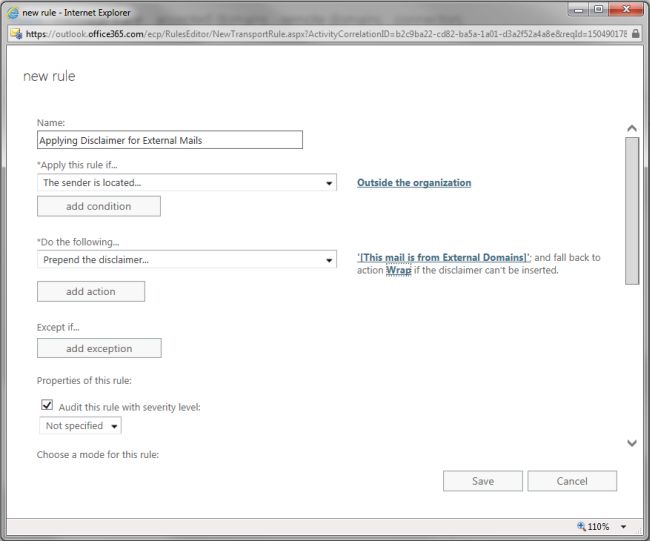650x541 pixels.
Task: Click the '[This mail is from External Domains]' link
Action: (x=444, y=257)
